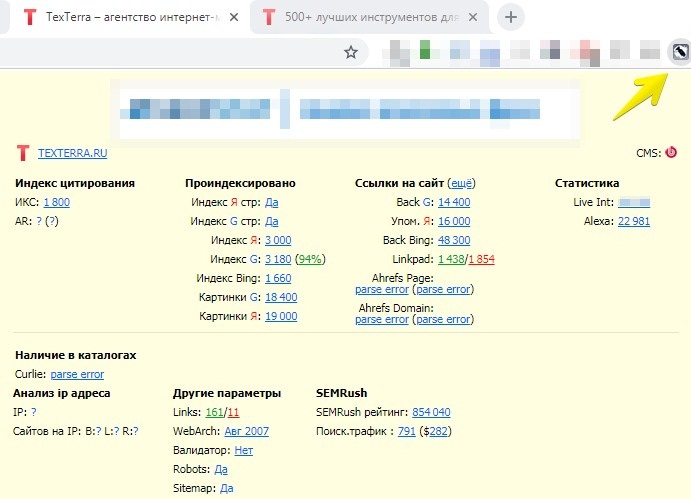Open the ИКС value 1 800

(x=56, y=202)
